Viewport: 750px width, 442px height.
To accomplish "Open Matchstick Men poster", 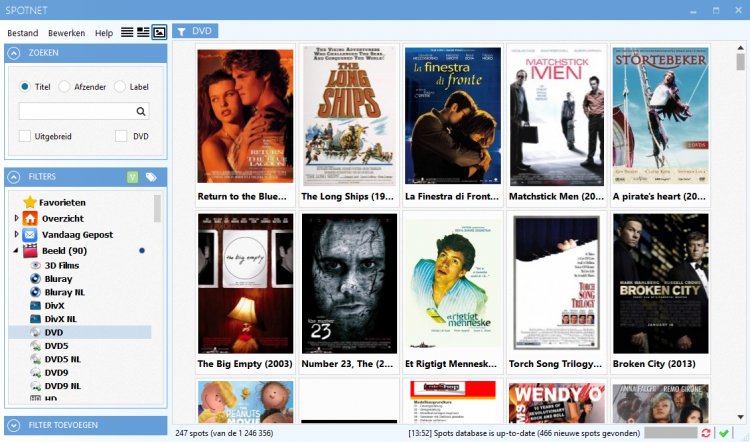I will click(x=557, y=116).
